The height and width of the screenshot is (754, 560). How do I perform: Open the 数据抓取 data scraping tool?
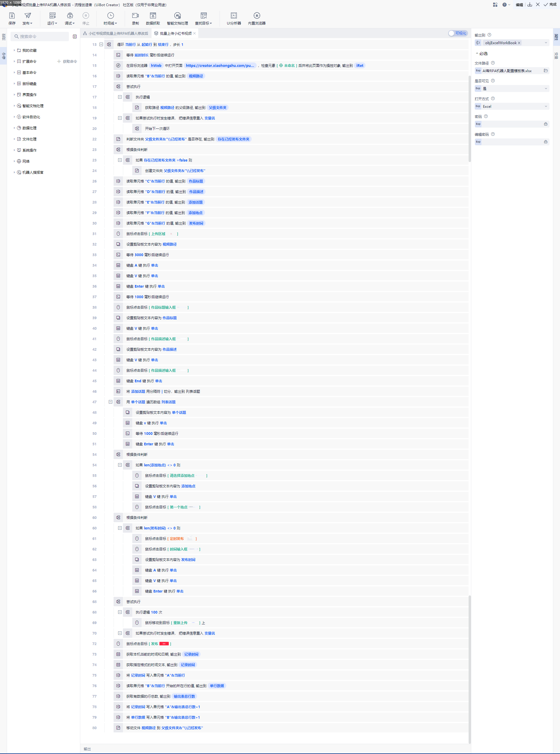pos(153,18)
